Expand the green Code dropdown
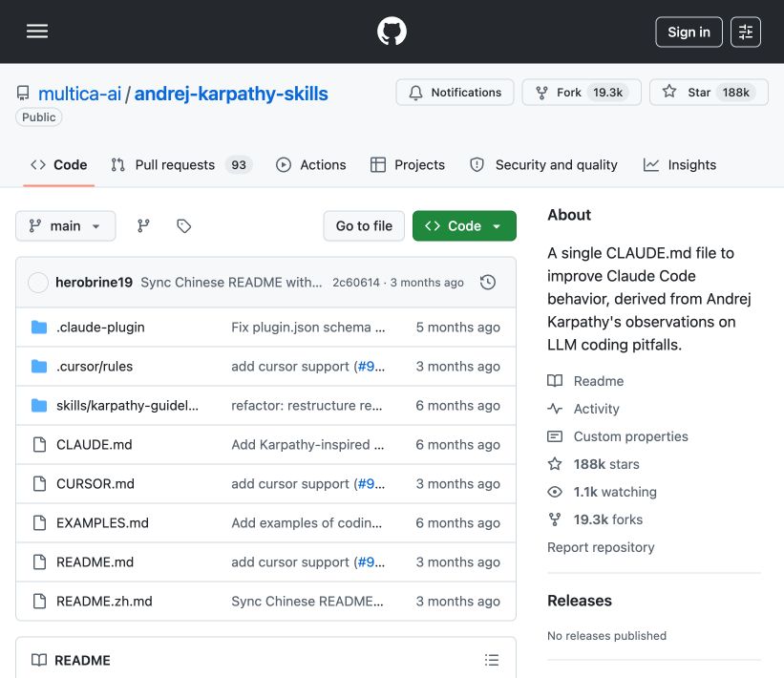This screenshot has width=784, height=678. tap(464, 226)
